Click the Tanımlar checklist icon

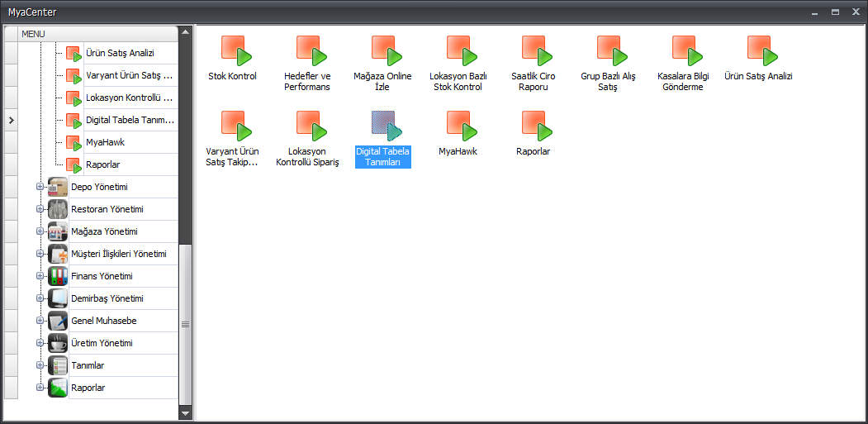point(58,366)
